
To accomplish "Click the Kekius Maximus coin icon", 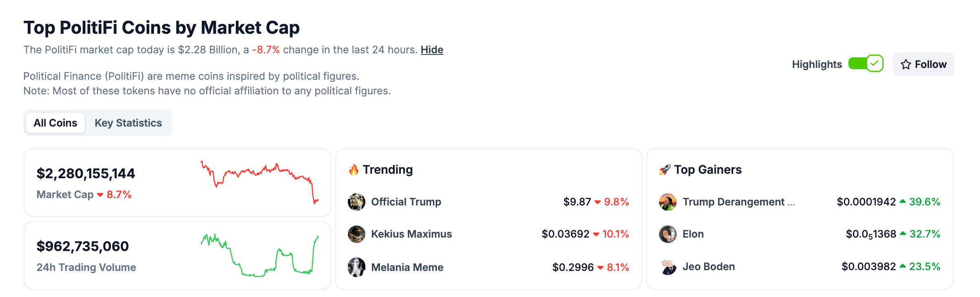I will (356, 234).
